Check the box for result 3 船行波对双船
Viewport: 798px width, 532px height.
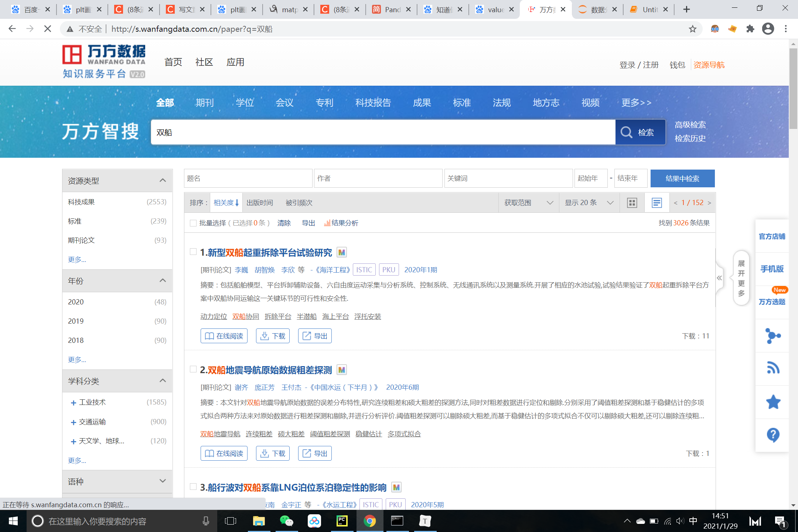tap(193, 487)
